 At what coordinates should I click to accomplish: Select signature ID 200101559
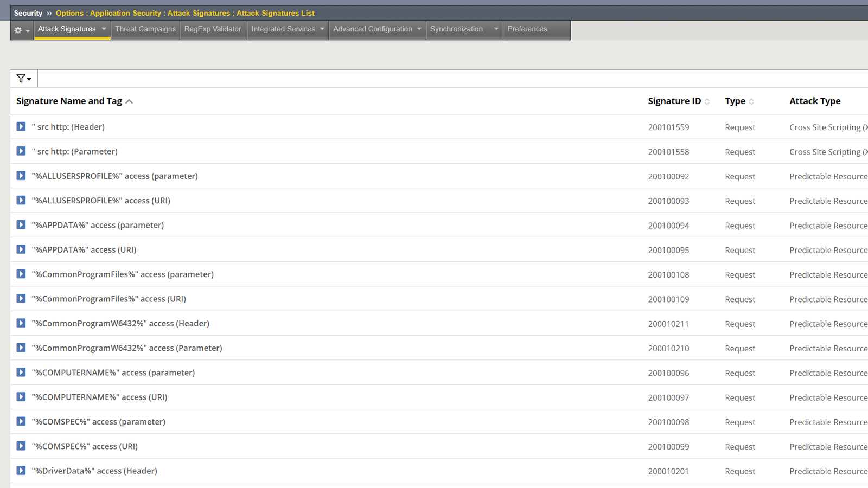pyautogui.click(x=668, y=127)
